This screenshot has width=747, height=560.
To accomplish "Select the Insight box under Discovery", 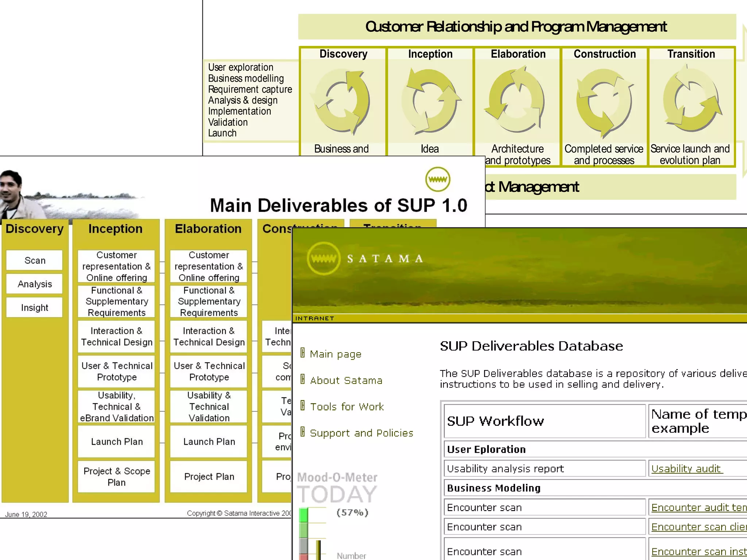I will click(35, 307).
